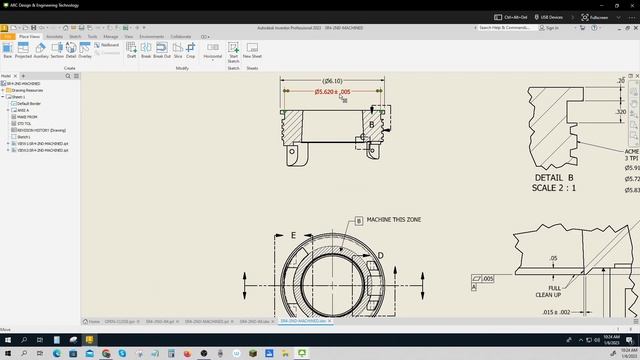This screenshot has width=640, height=360.
Task: Switch to the View ribbon tab
Action: [129, 37]
